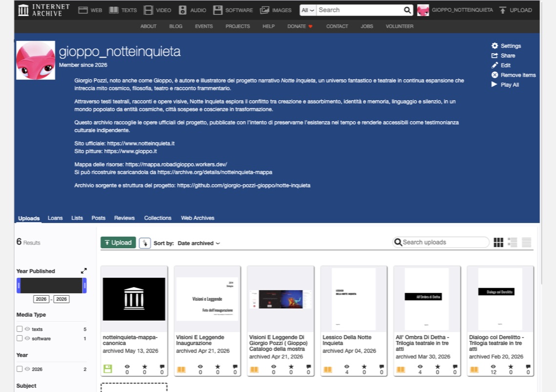Open the github.com notte-inquieta link

pyautogui.click(x=244, y=186)
